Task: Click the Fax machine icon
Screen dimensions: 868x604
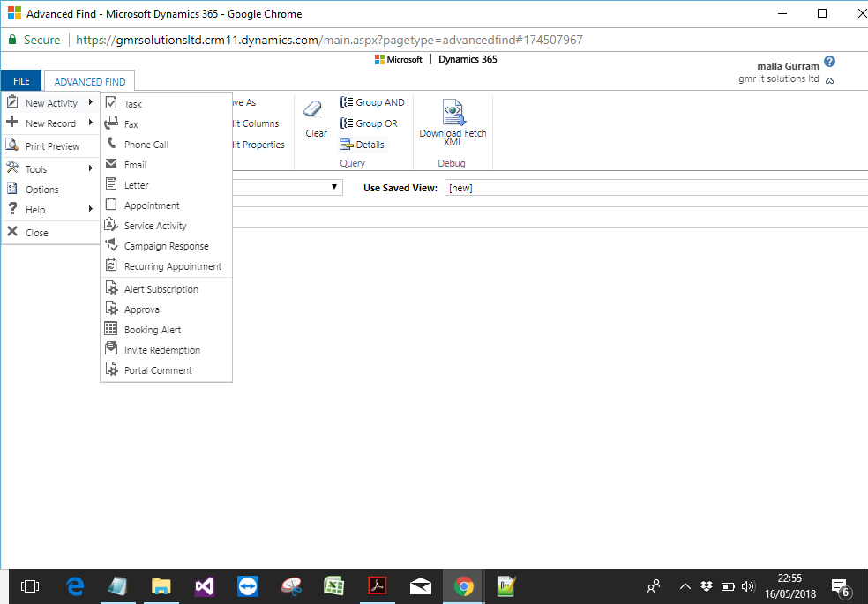Action: pyautogui.click(x=111, y=123)
